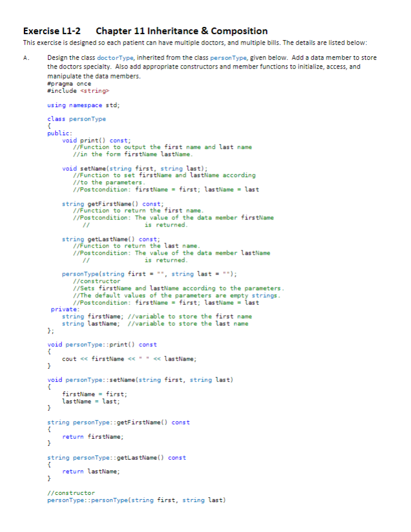Click the 'cout << firstName' statement

click(x=129, y=359)
